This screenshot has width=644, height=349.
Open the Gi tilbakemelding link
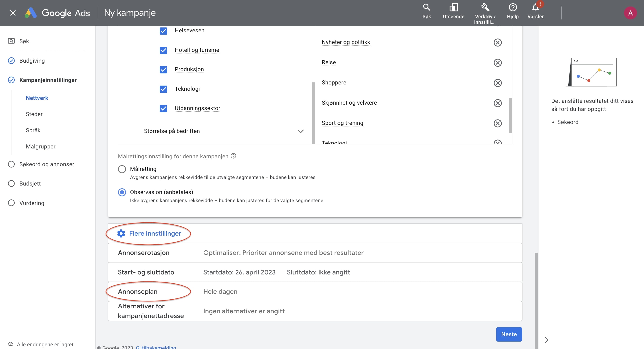point(156,347)
